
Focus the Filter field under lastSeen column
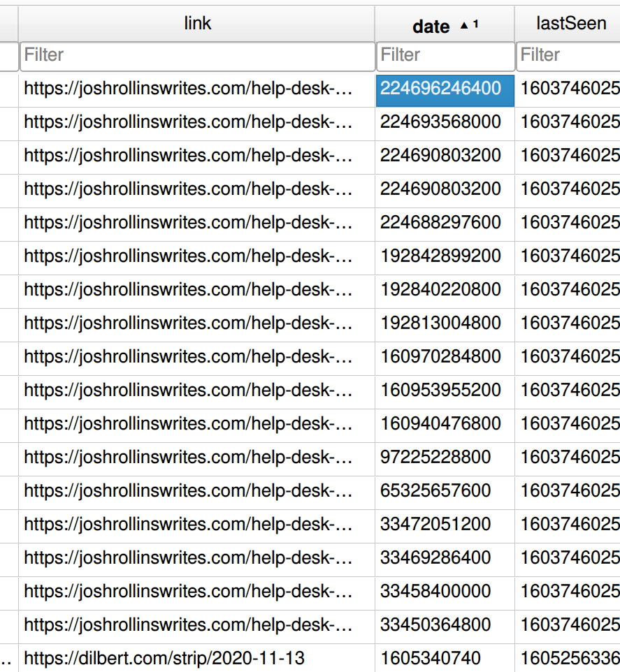coord(568,56)
